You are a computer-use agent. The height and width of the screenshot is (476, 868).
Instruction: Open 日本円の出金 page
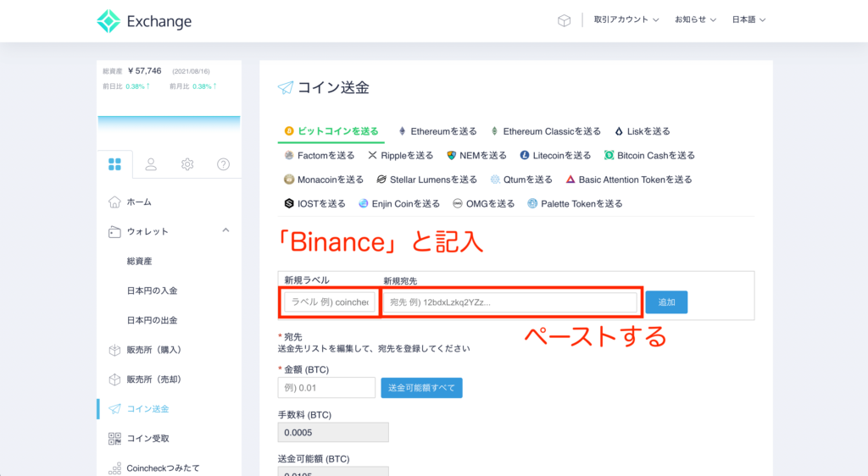pyautogui.click(x=152, y=320)
